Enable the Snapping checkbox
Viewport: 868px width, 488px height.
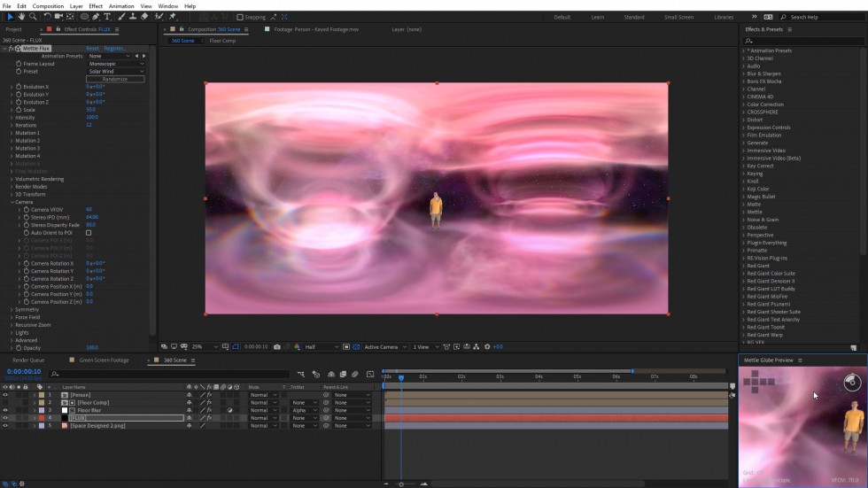(240, 17)
